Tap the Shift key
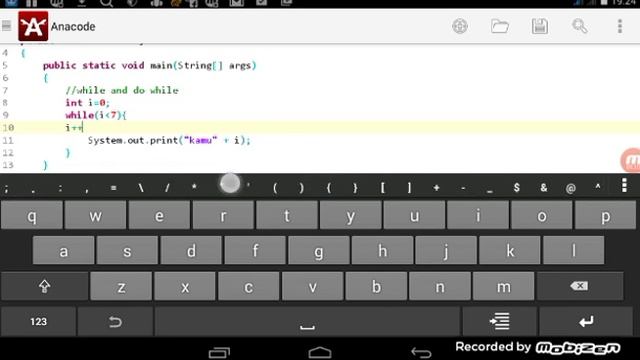640x360 pixels. point(44,286)
